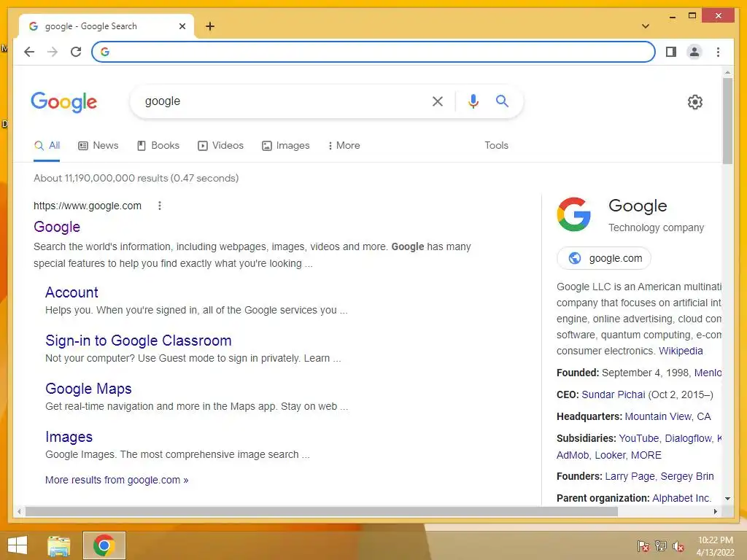Submit search with the magnifier icon
Image resolution: width=747 pixels, height=560 pixels.
pos(502,101)
